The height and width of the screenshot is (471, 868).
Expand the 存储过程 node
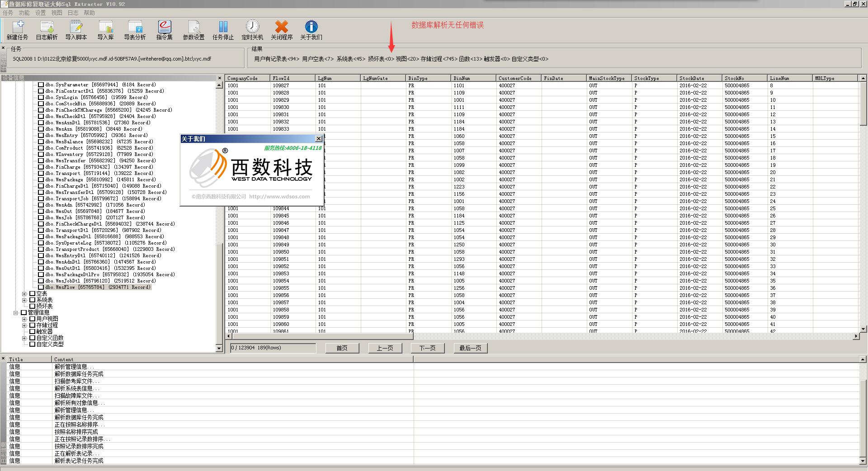click(24, 325)
